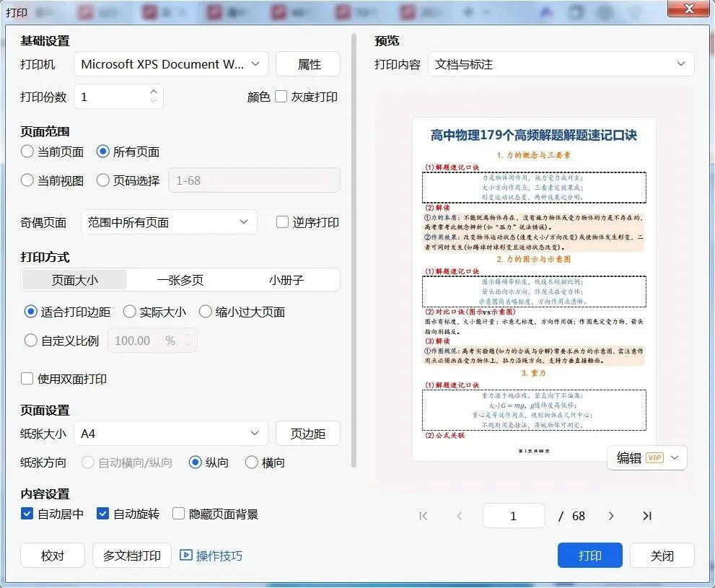715x588 pixels.
Task: Enable the 灰度打印 checkbox
Action: point(281,97)
